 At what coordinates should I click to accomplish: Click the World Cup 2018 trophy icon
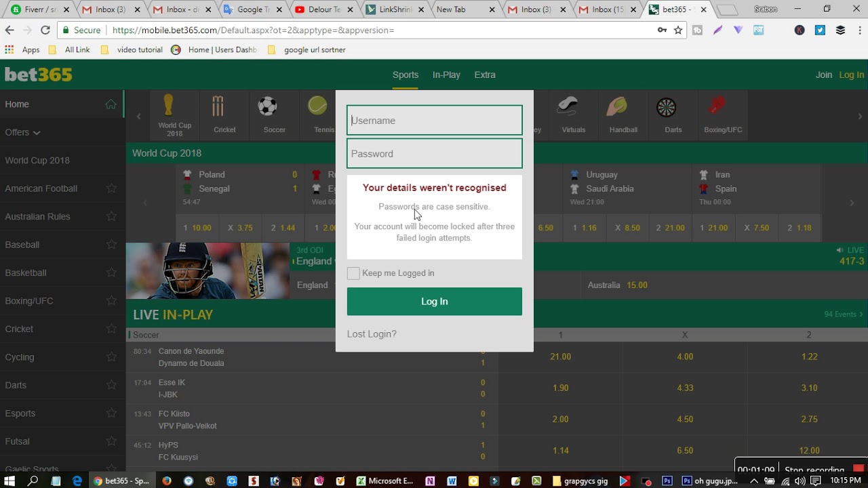click(x=168, y=106)
